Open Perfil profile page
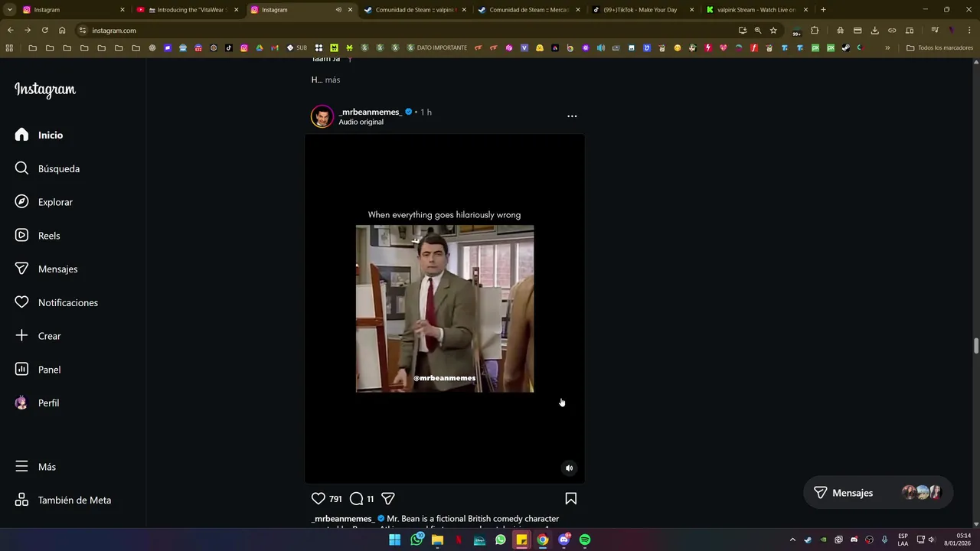This screenshot has width=980, height=551. coord(38,403)
